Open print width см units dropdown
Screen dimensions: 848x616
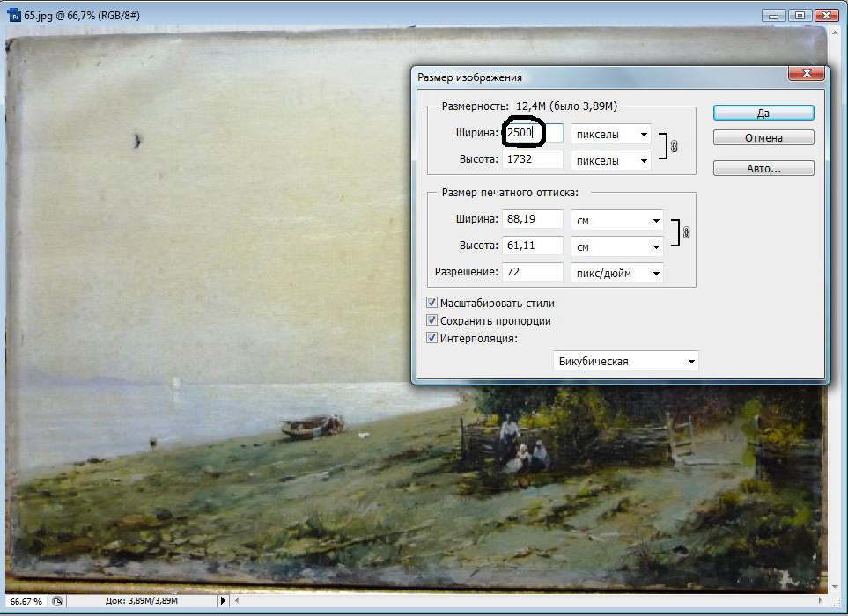[616, 220]
